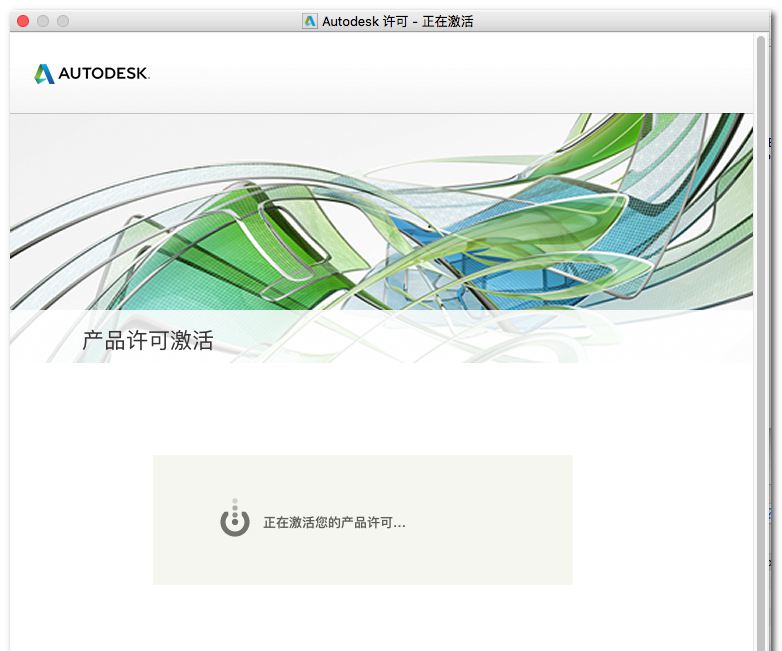782x651 pixels.
Task: Click the activation progress spinner icon
Action: (x=235, y=518)
